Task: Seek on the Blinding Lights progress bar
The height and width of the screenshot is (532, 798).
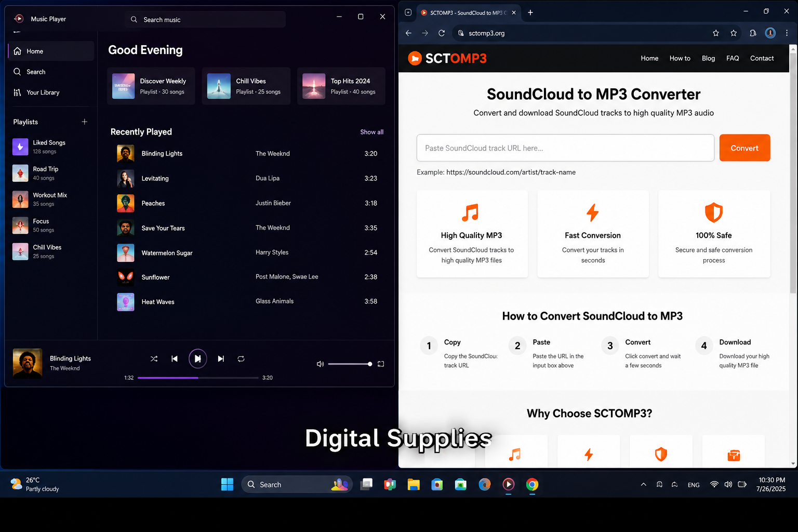Action: click(x=198, y=378)
